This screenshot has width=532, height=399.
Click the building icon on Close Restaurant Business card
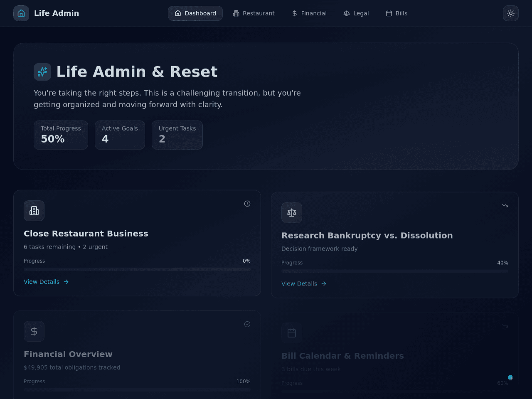click(34, 211)
